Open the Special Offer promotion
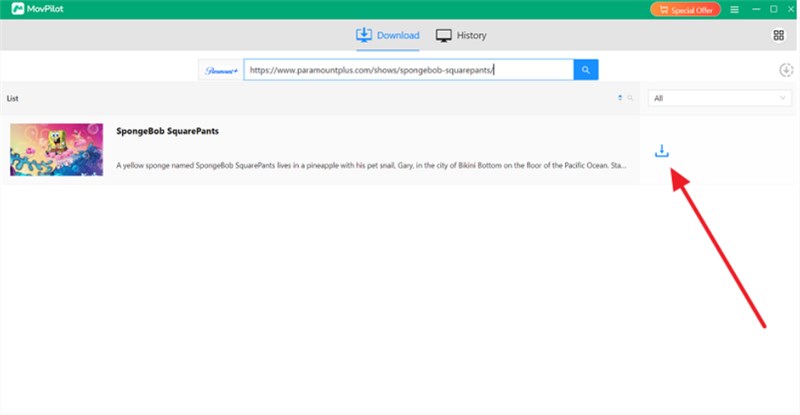 (685, 10)
